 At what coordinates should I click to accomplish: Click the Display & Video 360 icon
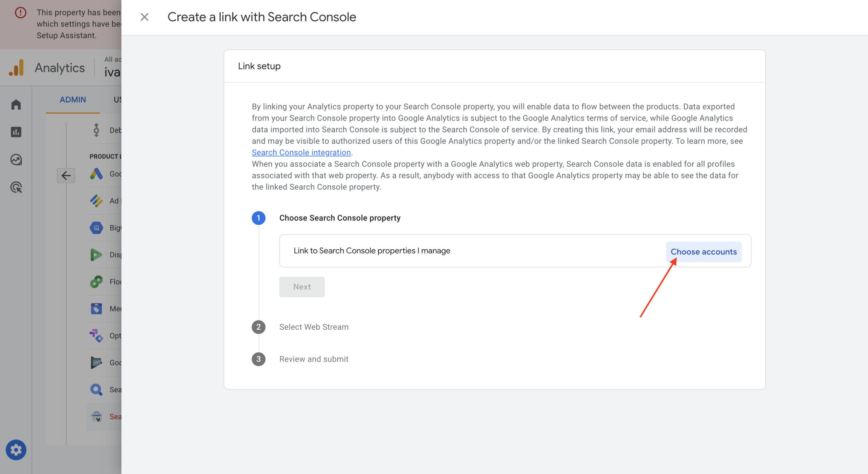pyautogui.click(x=96, y=255)
